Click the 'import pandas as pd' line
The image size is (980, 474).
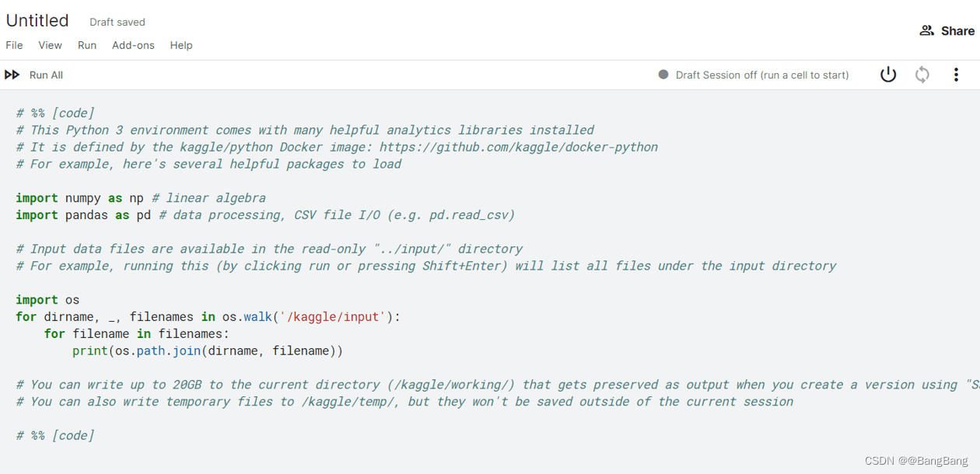point(265,215)
